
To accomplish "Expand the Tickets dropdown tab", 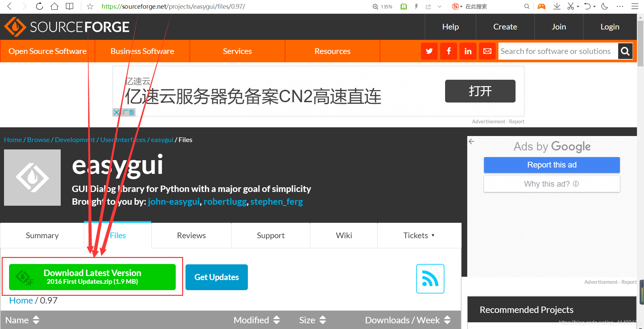I will [419, 236].
